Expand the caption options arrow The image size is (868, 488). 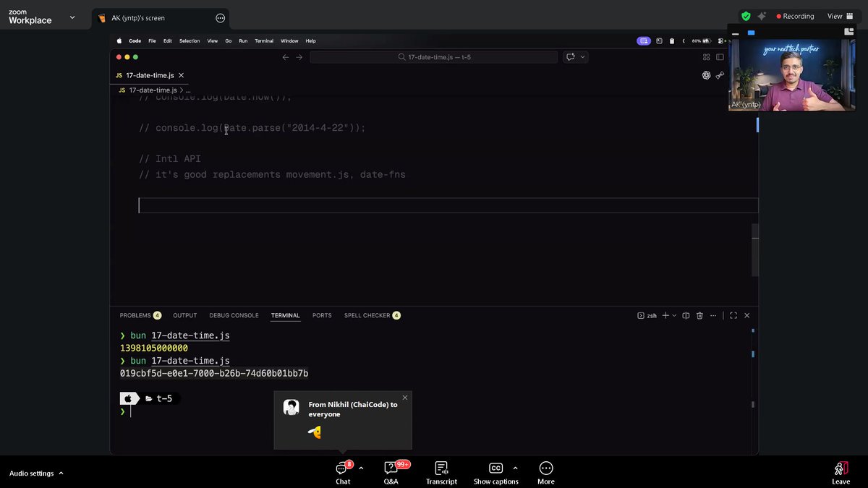click(x=515, y=468)
